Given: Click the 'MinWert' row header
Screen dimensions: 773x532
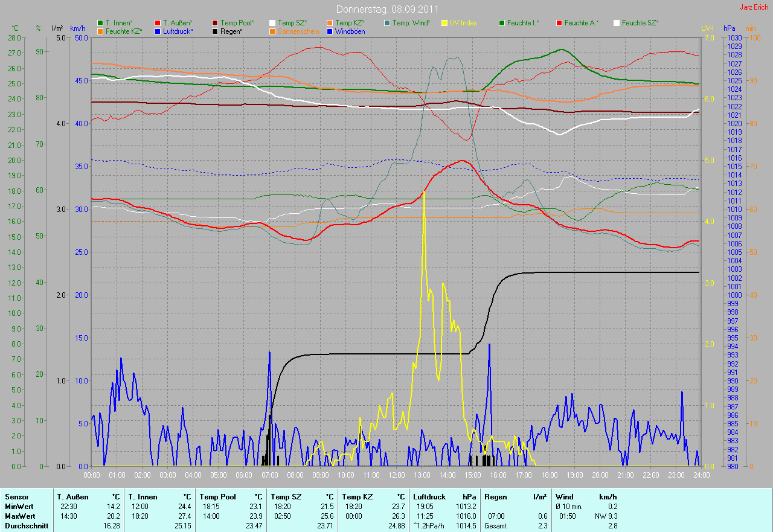Looking at the screenshot, I should point(19,507).
